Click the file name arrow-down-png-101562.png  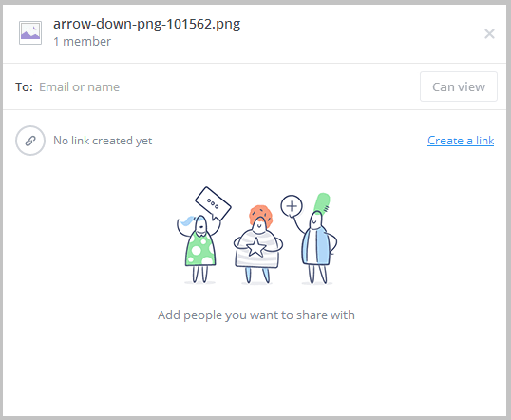[x=146, y=24]
